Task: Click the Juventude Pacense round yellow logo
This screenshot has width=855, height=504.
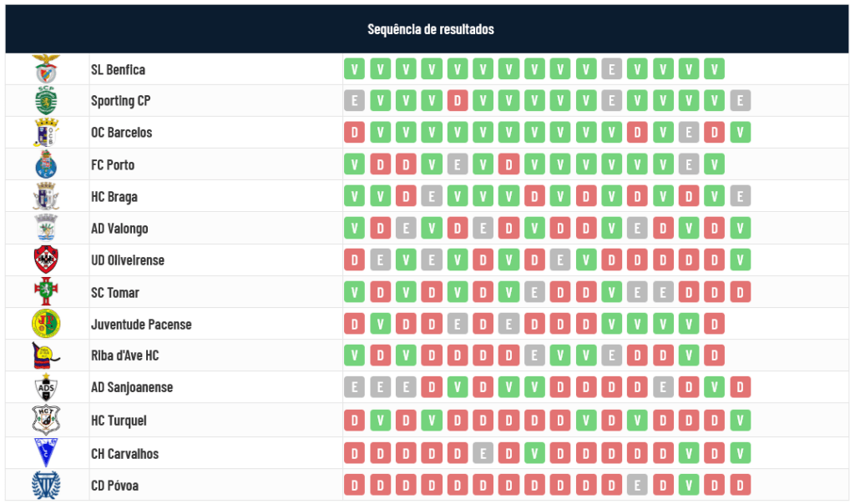Action: [46, 324]
